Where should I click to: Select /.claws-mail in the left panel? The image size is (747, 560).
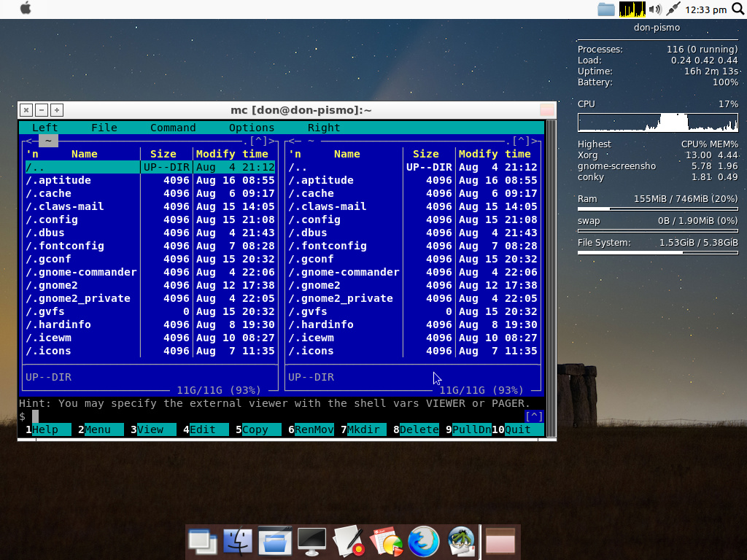150,206
